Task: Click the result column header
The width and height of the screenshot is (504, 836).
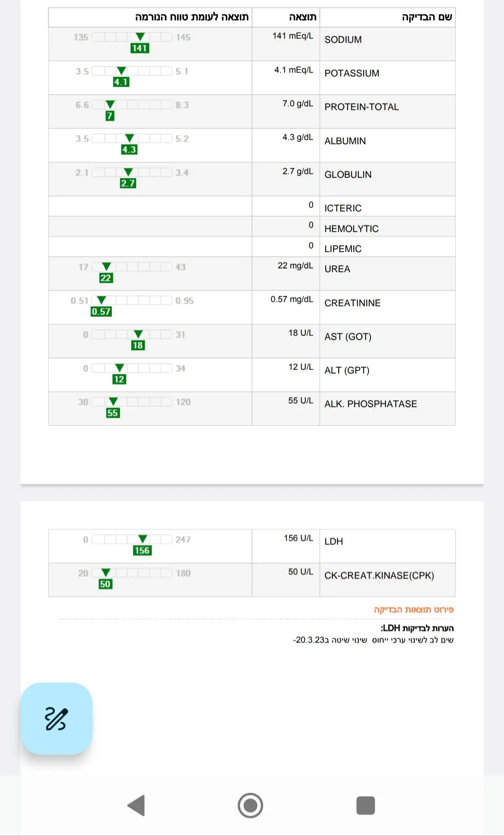Action: pyautogui.click(x=302, y=17)
